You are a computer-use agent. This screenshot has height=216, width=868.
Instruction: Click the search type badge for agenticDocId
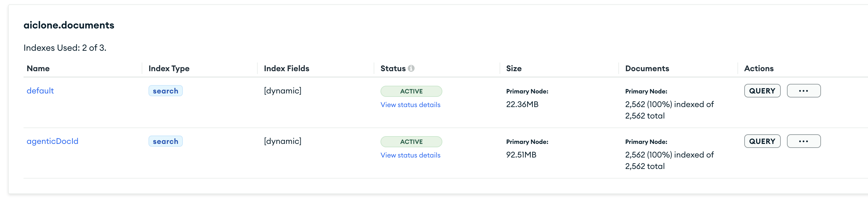coord(165,141)
